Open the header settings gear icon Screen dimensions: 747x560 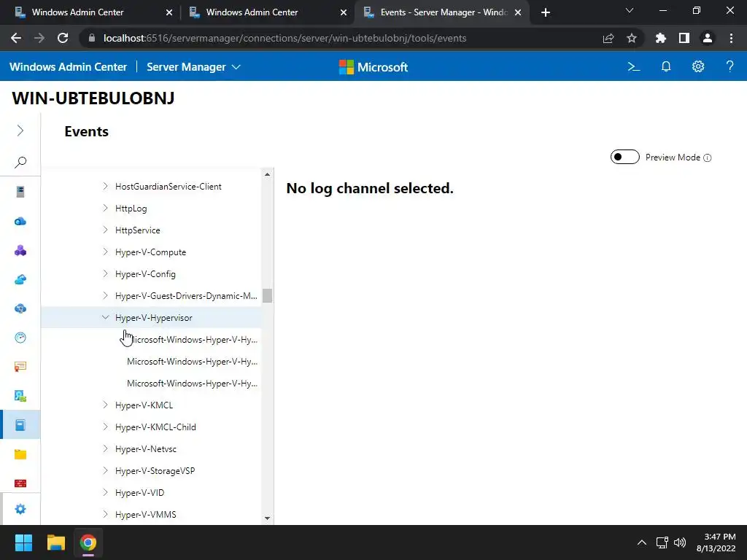click(698, 66)
